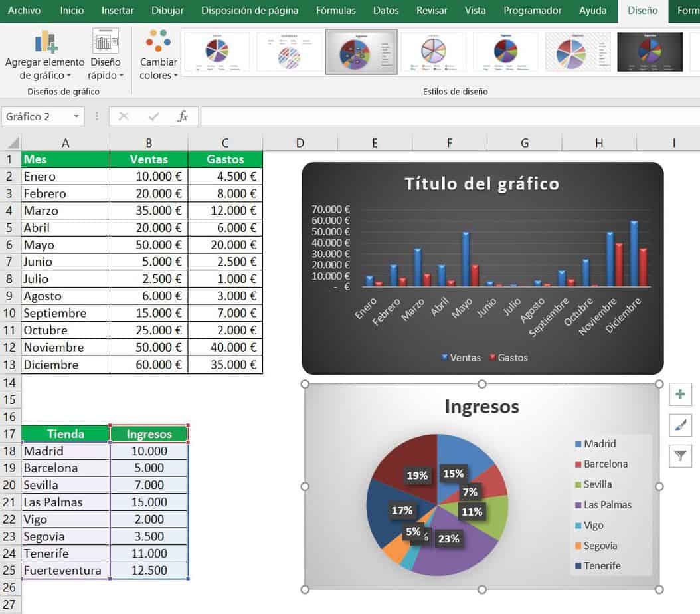This screenshot has width=700, height=614.
Task: Click the chart styles paintbrush button
Action: pos(680,425)
